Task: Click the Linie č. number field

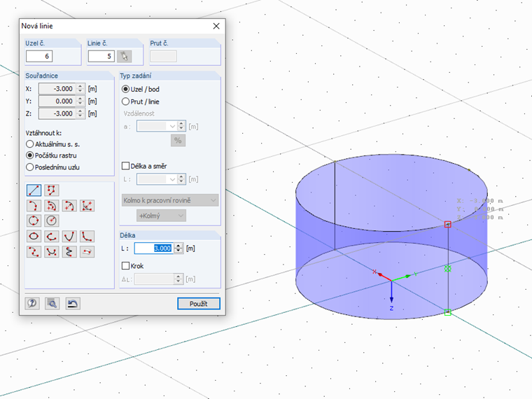Action: [x=101, y=56]
